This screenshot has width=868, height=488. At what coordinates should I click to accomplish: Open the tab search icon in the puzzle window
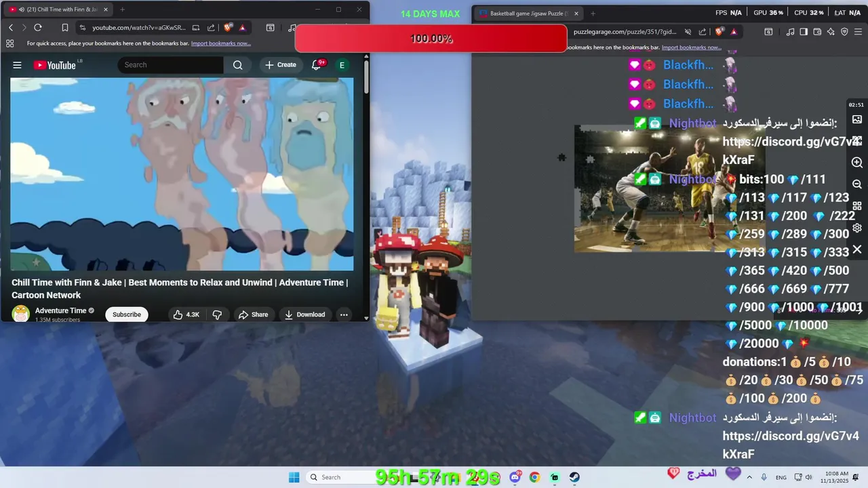tap(768, 31)
